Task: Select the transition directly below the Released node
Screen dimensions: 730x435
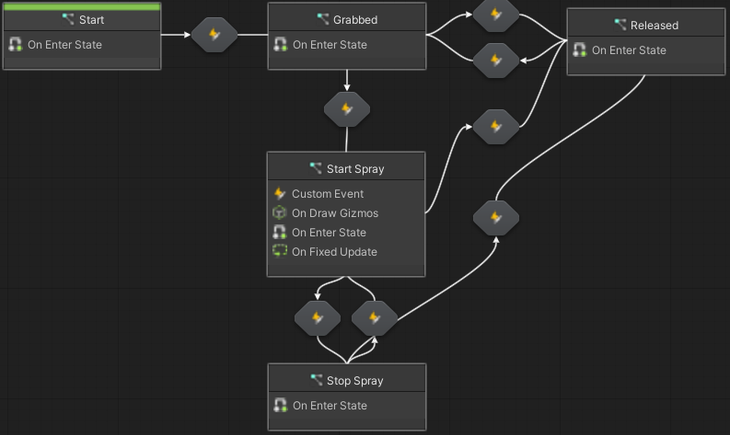Action: 495,217
